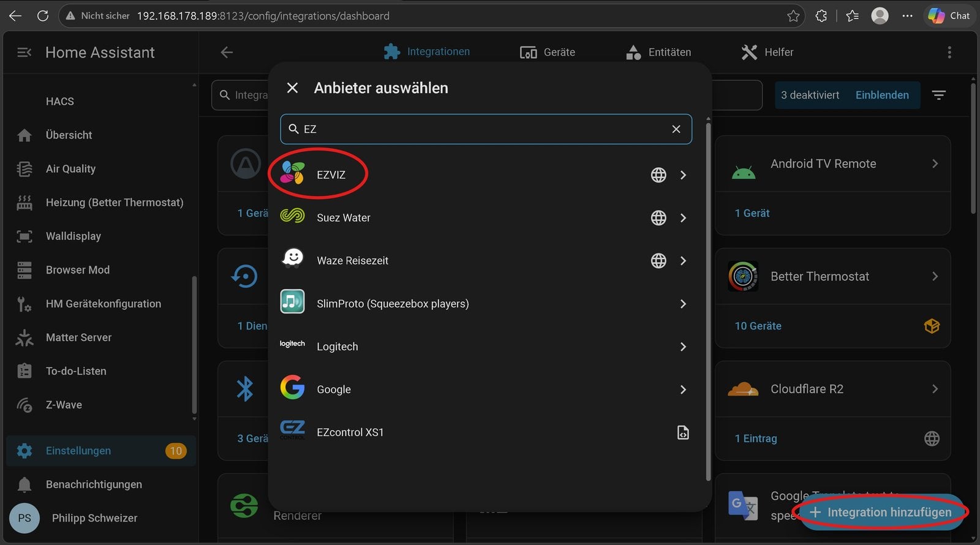Viewport: 980px width, 545px height.
Task: Open the 1 Eintrag link under Cloudflare R2
Action: pyautogui.click(x=756, y=438)
